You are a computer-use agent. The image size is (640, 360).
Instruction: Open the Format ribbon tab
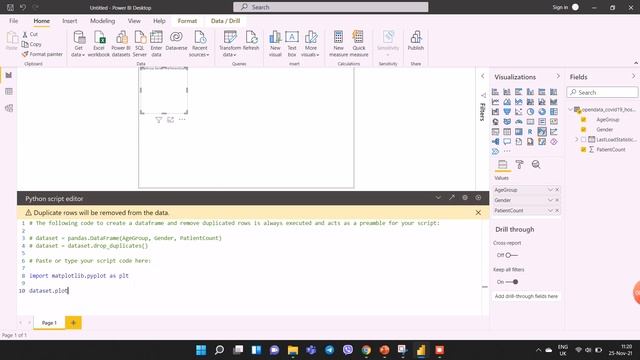(187, 21)
